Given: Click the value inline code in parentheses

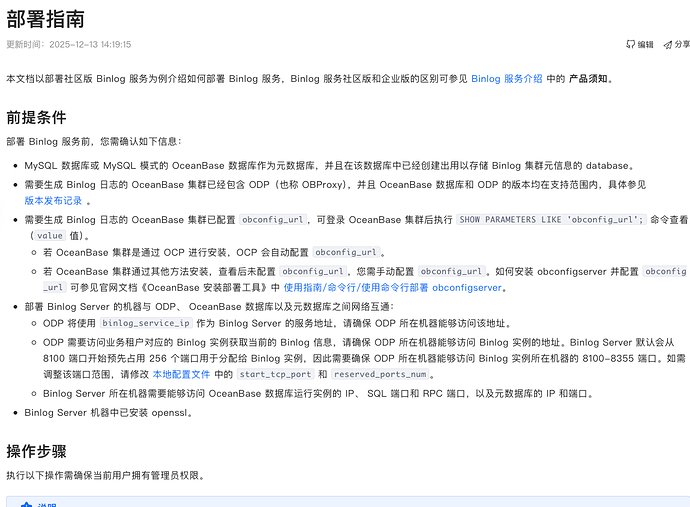Looking at the screenshot, I should pos(50,236).
